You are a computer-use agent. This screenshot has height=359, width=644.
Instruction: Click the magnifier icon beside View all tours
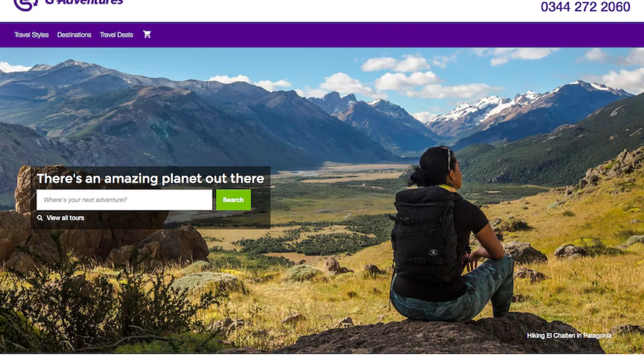[x=40, y=218]
